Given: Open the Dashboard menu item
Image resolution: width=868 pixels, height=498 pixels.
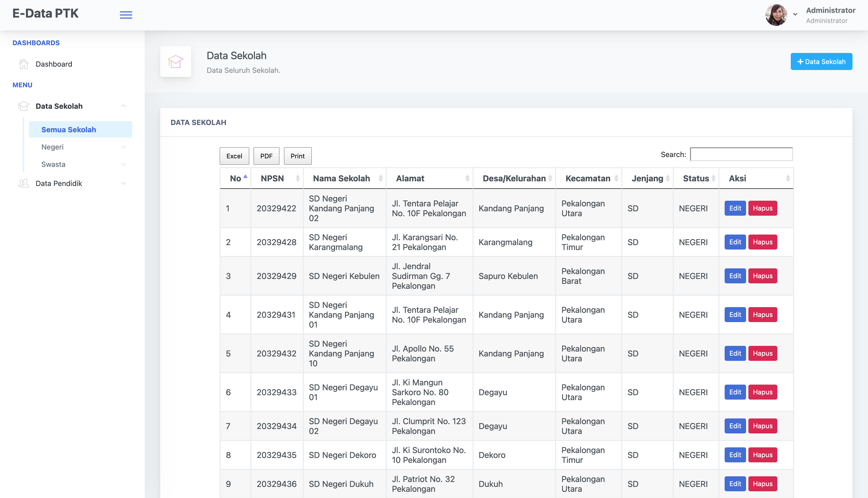Looking at the screenshot, I should coord(54,64).
